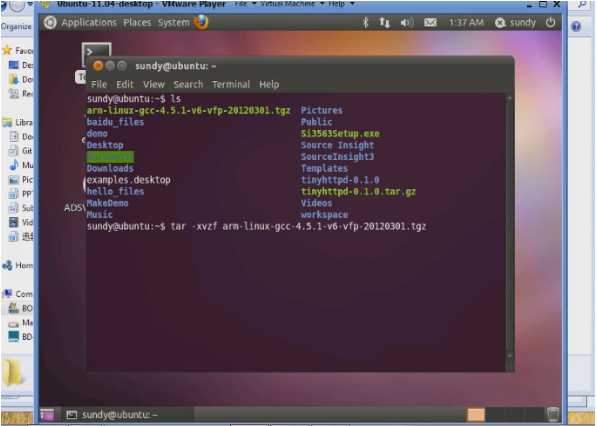Open the mail messaging indicator
Image resolution: width=597 pixels, height=426 pixels.
(x=430, y=23)
